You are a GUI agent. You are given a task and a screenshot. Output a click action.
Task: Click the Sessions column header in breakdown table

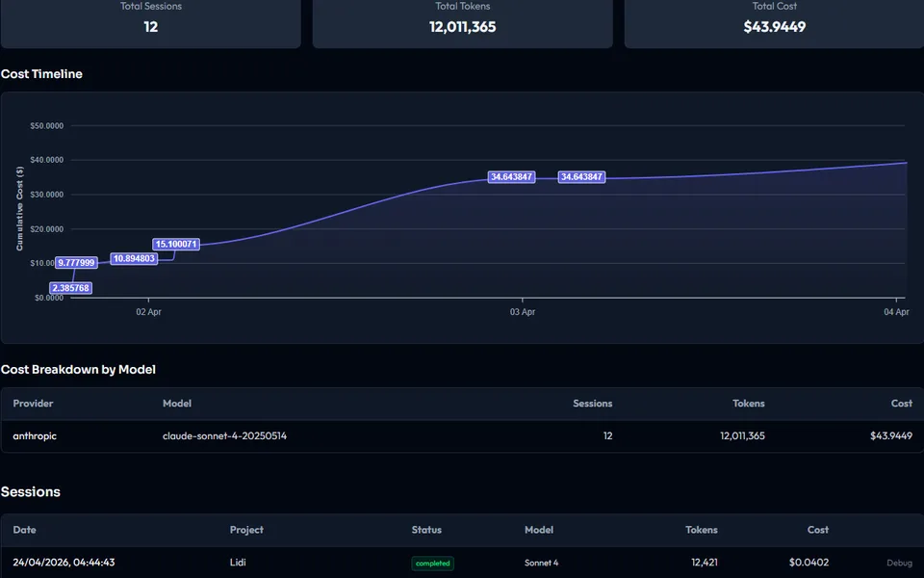[x=592, y=404]
